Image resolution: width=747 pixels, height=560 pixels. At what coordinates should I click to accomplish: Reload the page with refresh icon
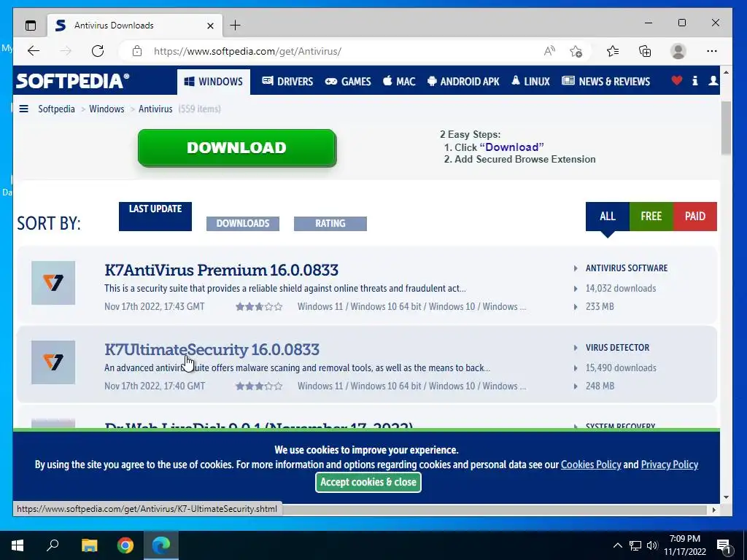tap(98, 51)
